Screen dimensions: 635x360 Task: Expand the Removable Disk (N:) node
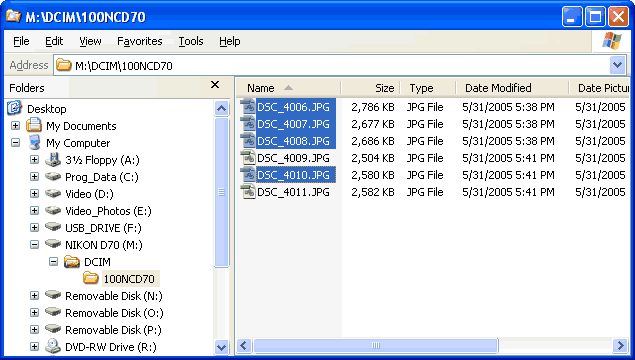point(34,296)
